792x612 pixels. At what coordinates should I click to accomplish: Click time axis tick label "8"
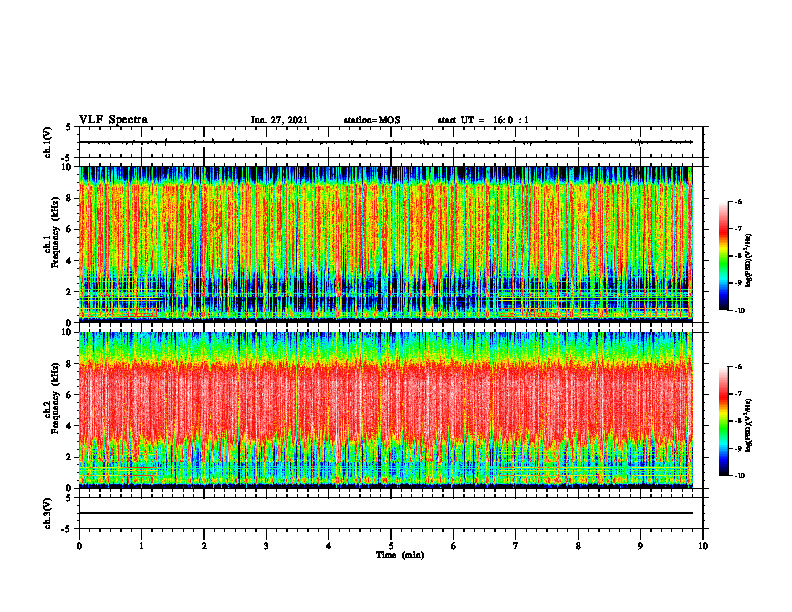tap(578, 546)
